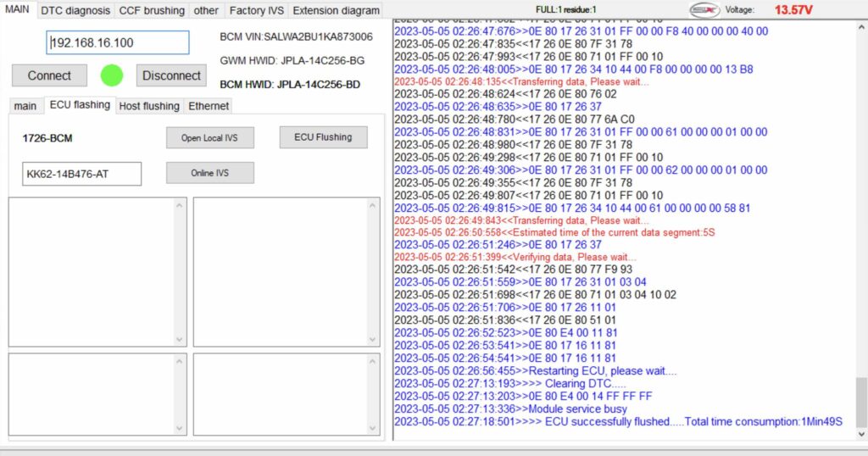The image size is (868, 456).
Task: Switch to the MAIN tab
Action: tap(17, 9)
